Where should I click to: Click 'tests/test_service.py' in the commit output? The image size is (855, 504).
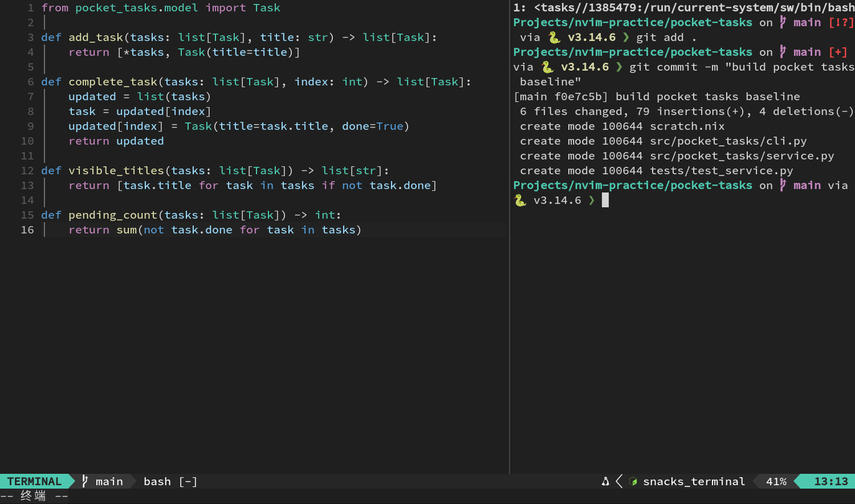722,171
